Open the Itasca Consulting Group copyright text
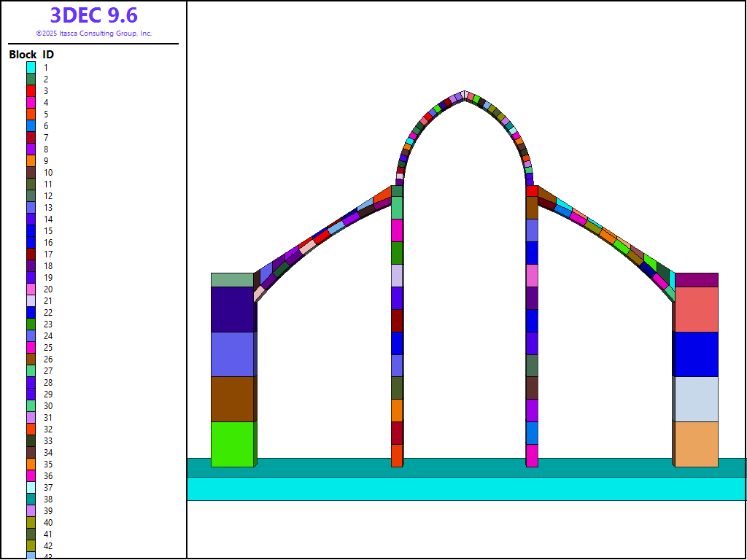This screenshot has width=747, height=560. 93,34
